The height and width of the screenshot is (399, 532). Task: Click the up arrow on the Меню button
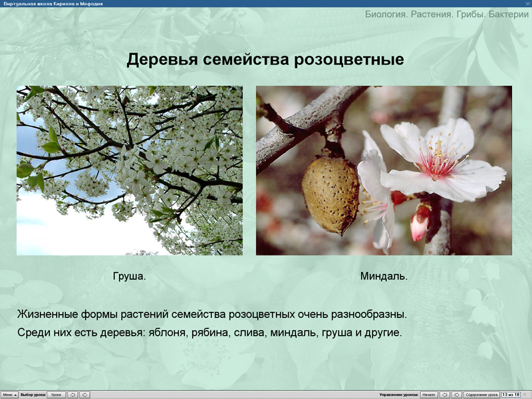point(15,394)
